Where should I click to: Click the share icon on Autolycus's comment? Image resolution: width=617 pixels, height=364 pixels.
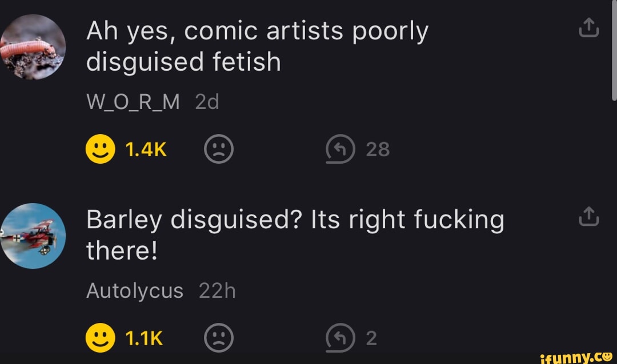coord(588,216)
